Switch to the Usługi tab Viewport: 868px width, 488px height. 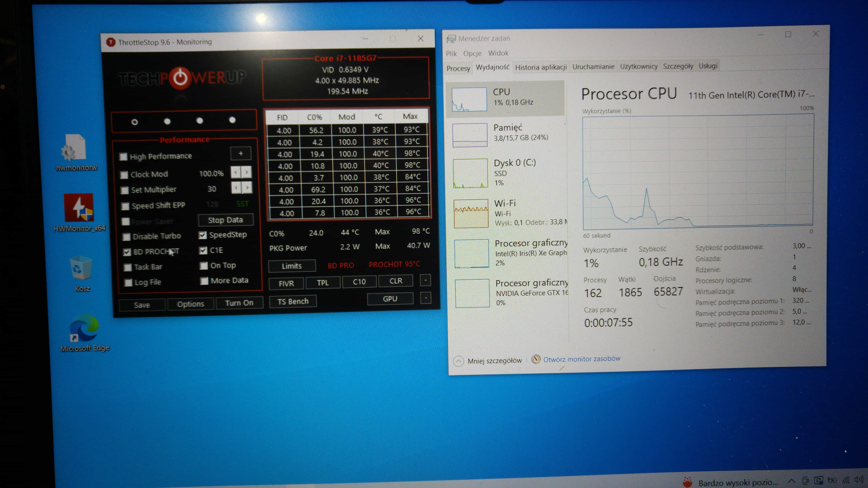[708, 66]
